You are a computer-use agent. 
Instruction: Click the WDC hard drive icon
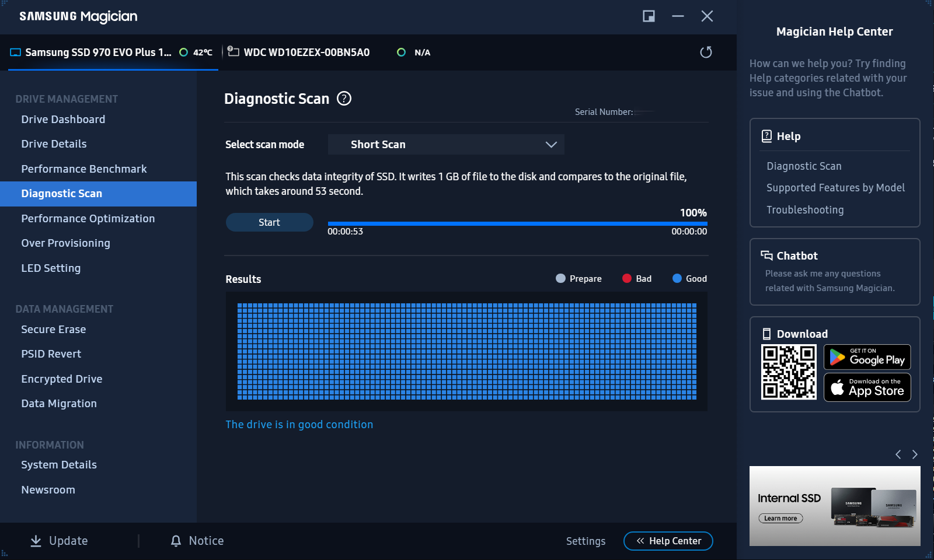[233, 51]
